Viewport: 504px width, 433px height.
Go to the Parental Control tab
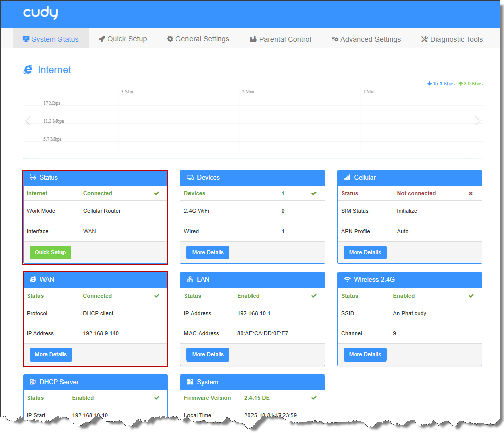tap(280, 39)
